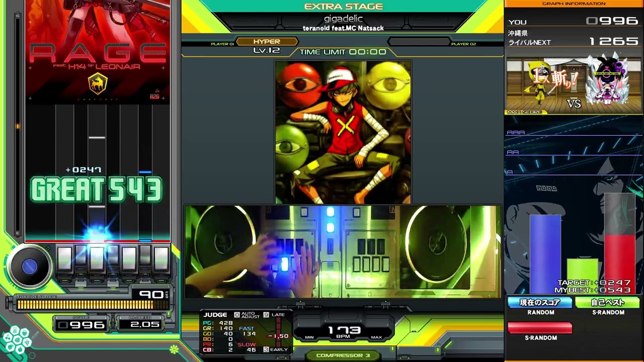The height and width of the screenshot is (362, 644).
Task: Click the GR count 140
Action: click(226, 329)
